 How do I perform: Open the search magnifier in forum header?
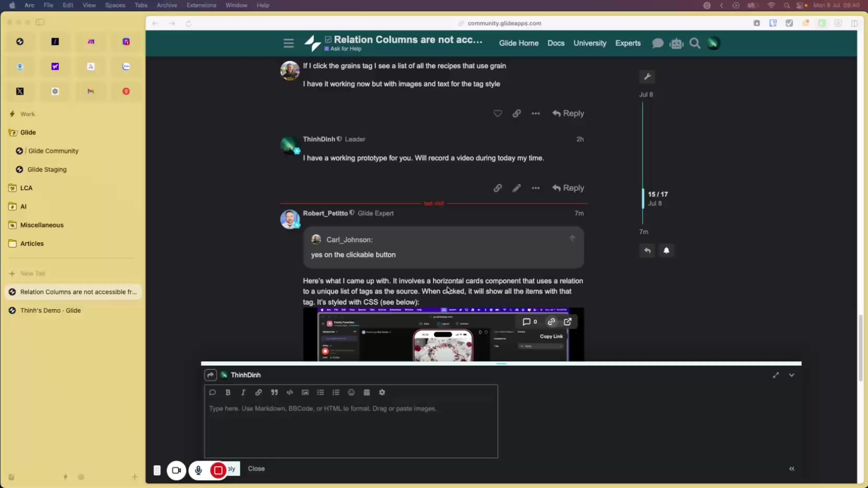tap(695, 43)
